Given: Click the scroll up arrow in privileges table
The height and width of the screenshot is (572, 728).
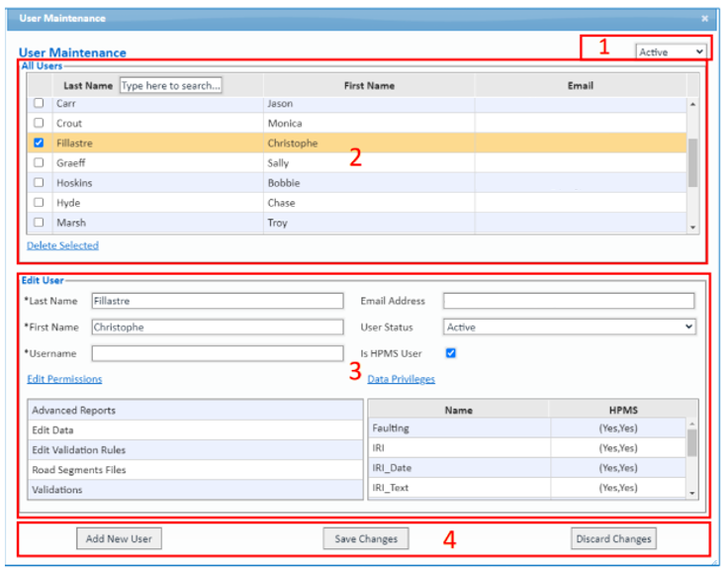Looking at the screenshot, I should pos(691,425).
